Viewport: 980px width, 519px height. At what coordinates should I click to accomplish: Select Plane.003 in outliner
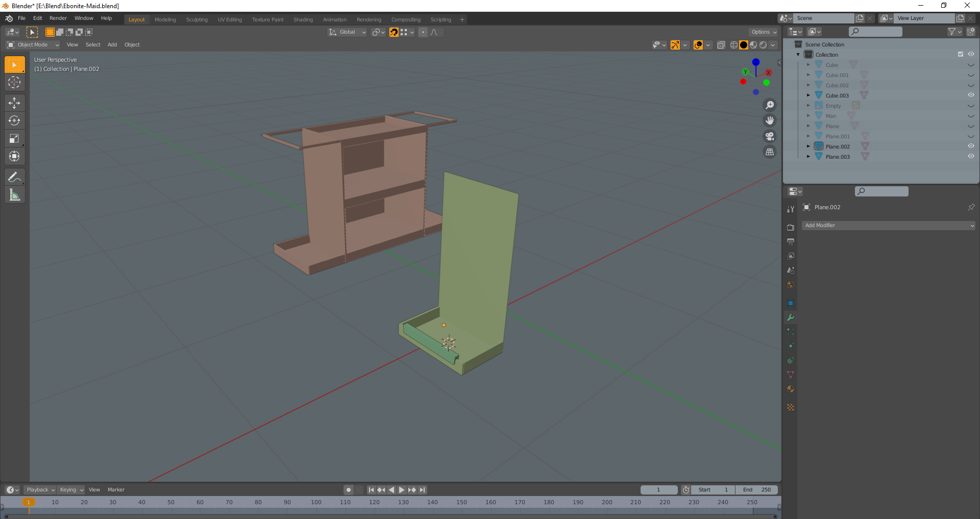[838, 157]
